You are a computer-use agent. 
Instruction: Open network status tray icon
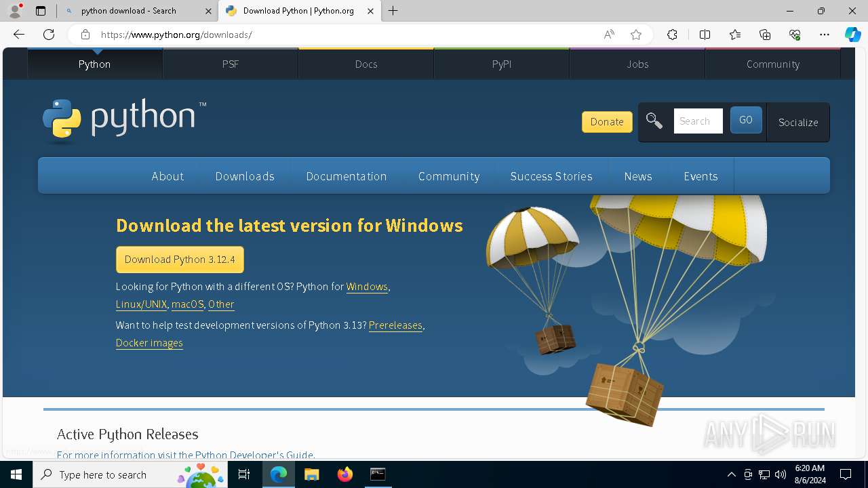[x=764, y=474]
